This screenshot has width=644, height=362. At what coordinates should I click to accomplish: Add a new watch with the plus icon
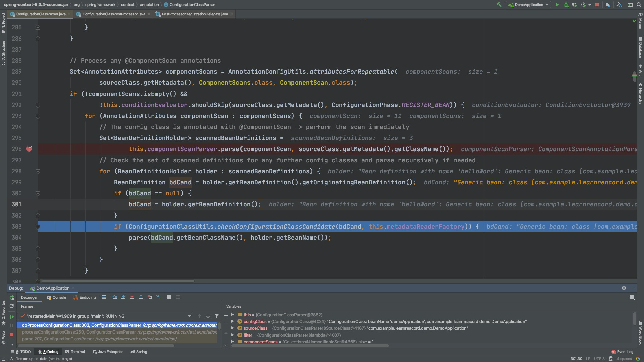tap(226, 315)
